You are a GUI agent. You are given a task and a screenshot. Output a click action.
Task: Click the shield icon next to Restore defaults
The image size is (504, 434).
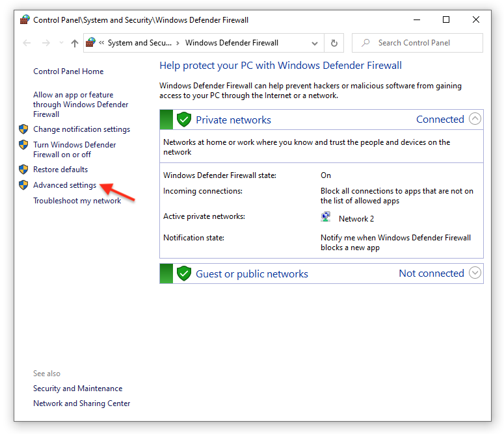pyautogui.click(x=23, y=170)
